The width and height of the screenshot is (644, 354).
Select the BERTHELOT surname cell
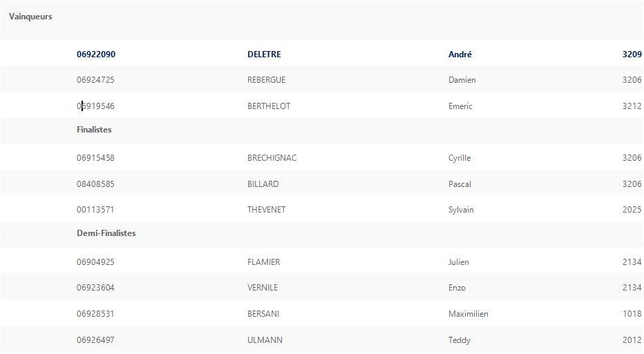(269, 106)
